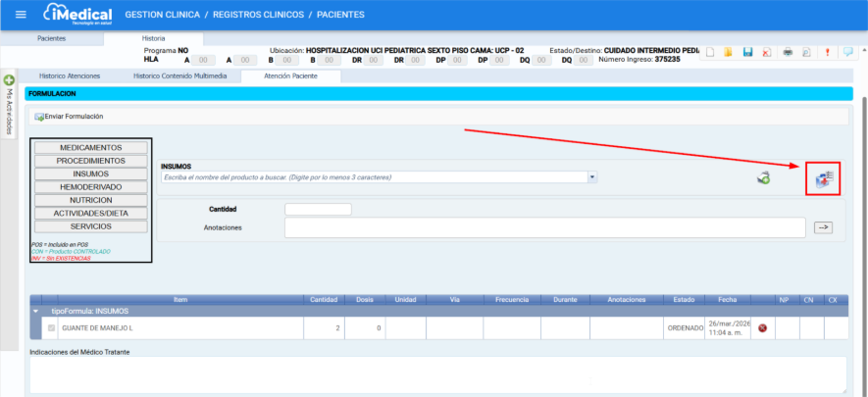Collapse the tipoFormula: INSUMOS group
868x397 pixels.
click(38, 311)
